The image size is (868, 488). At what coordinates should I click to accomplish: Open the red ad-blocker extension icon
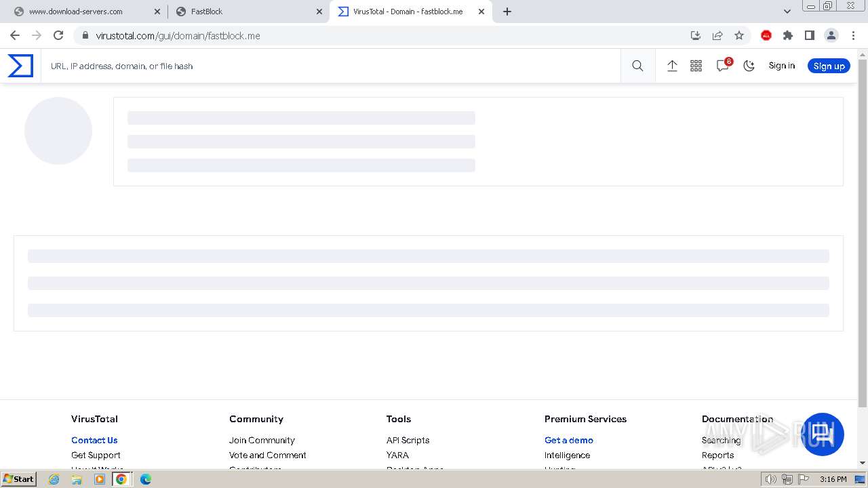tap(766, 35)
